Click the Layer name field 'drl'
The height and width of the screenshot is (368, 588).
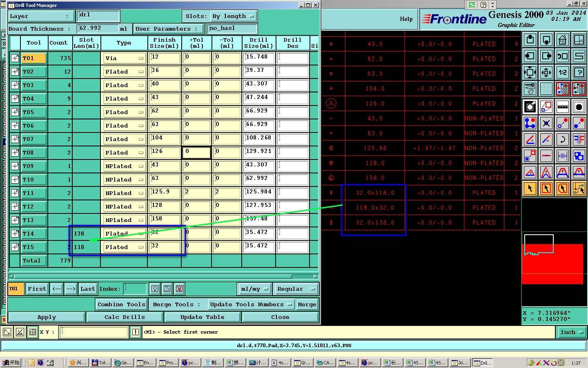[x=98, y=16]
